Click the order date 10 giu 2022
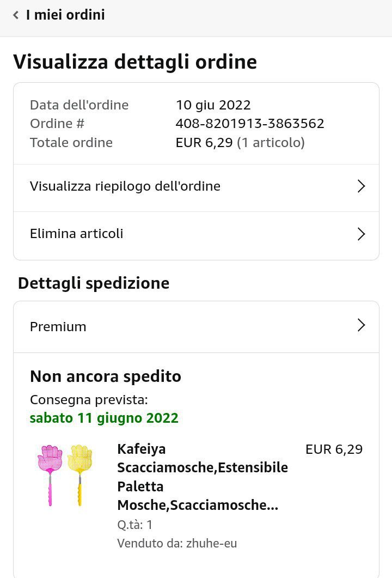The image size is (392, 578). pyautogui.click(x=213, y=105)
